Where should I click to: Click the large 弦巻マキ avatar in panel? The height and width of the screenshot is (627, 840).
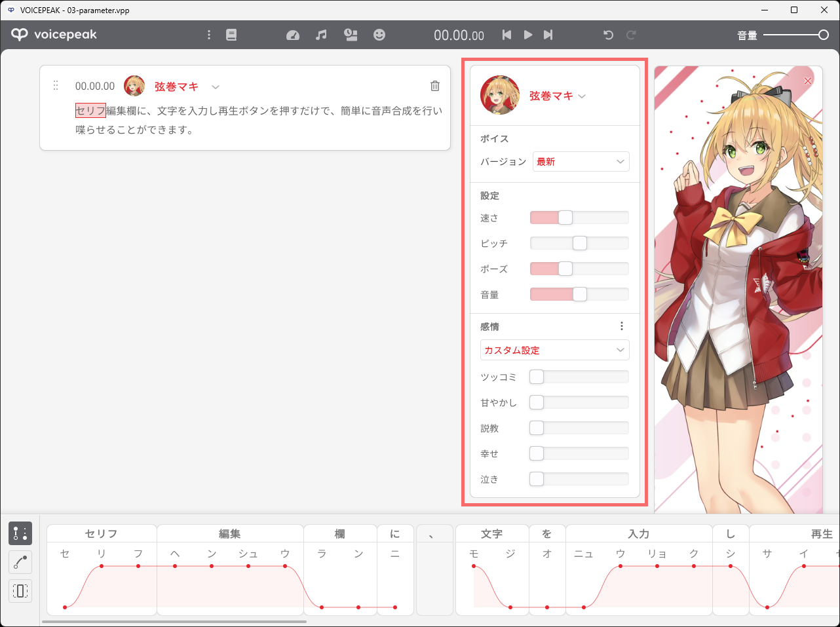tap(500, 95)
